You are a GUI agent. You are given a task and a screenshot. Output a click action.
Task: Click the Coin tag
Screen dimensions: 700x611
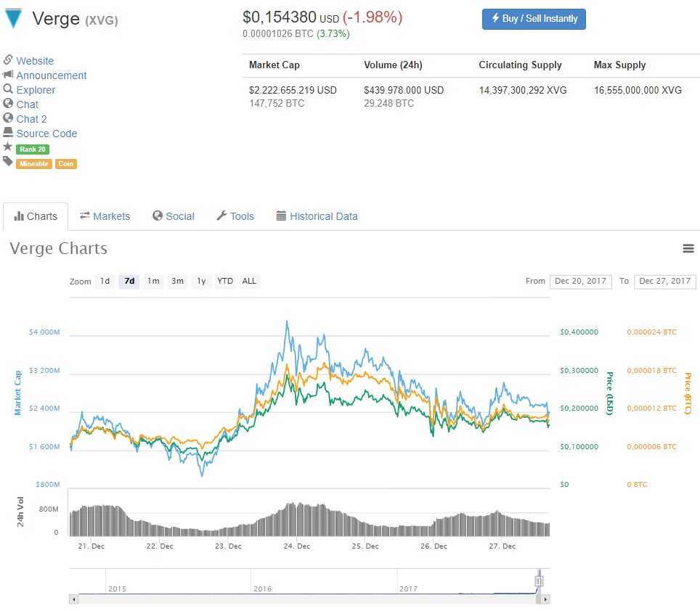pos(65,164)
